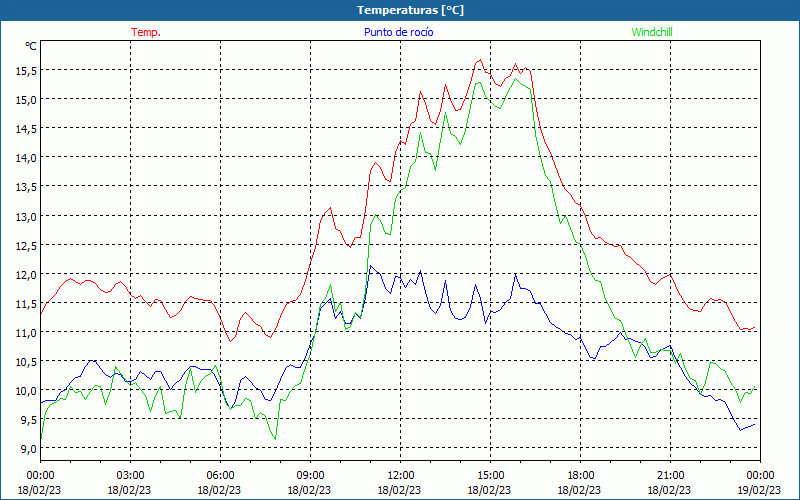Click the 15,5 y-axis value
800x500 pixels.
tap(26, 71)
